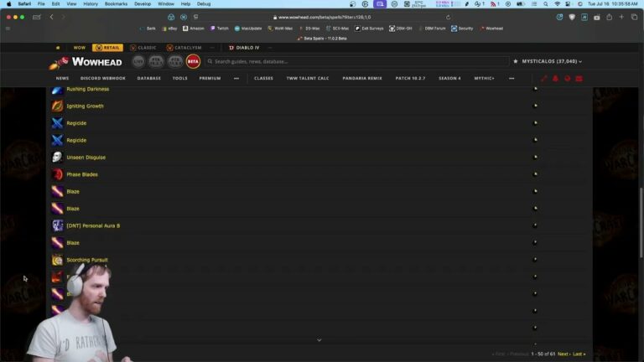
Task: Open the History menu
Action: [91, 3]
